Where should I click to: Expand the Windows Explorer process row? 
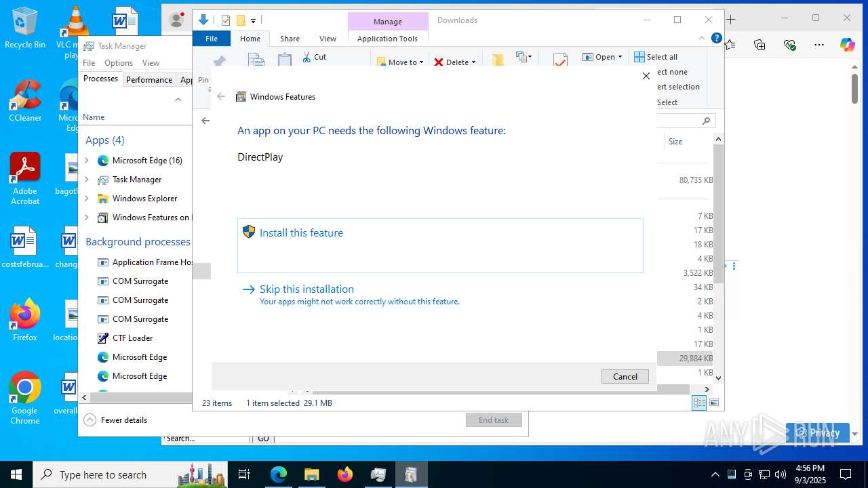pyautogui.click(x=87, y=199)
